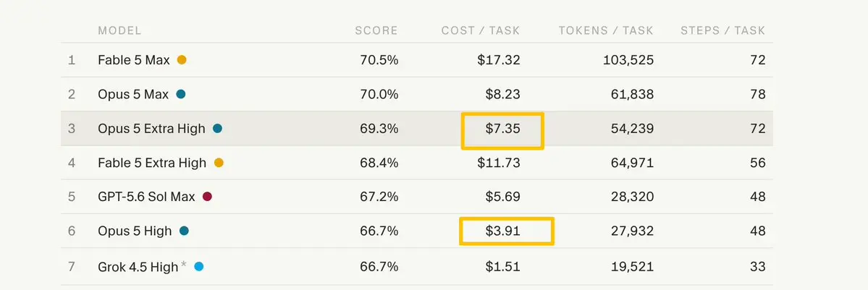868x290 pixels.
Task: Click the teal dot beside Opus 5 Max
Action: 180,94
